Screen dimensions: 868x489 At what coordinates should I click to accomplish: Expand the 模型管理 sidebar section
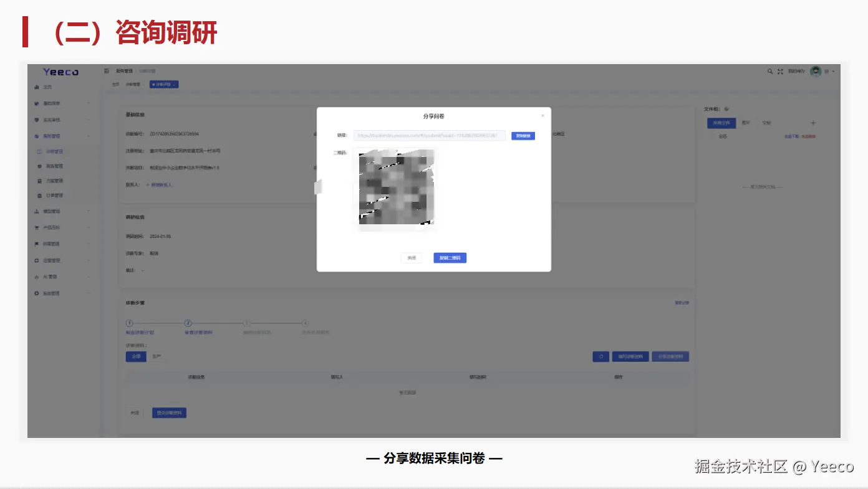[x=36, y=211]
